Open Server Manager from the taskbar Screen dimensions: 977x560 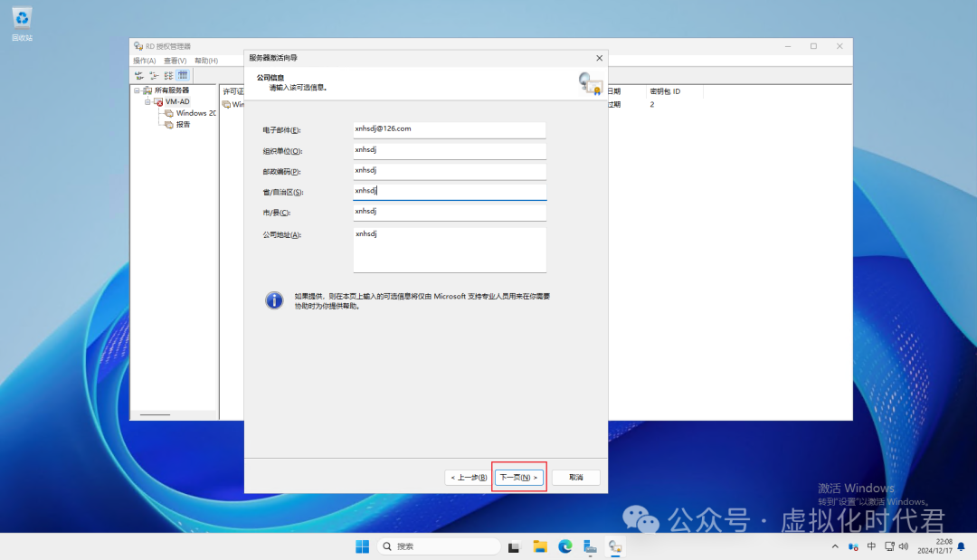coord(590,546)
